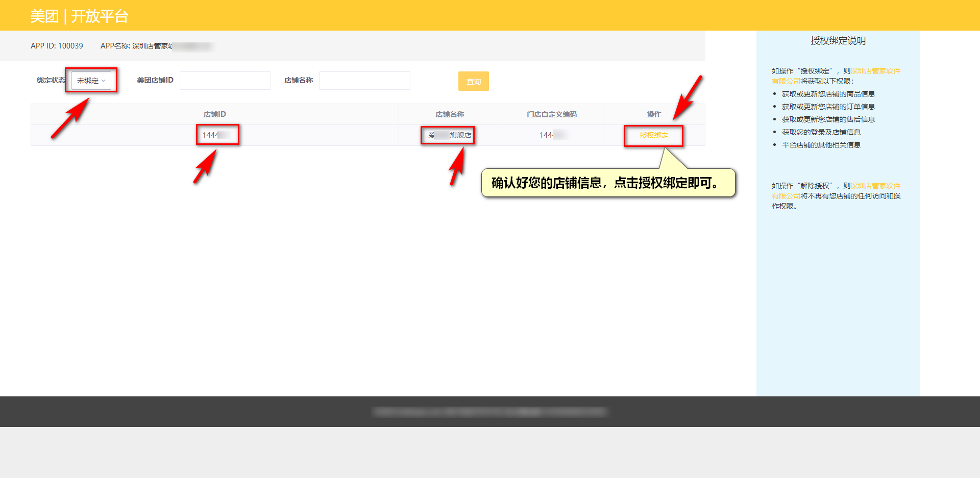Click the 美团店铺ID input field
The height and width of the screenshot is (478, 980).
225,81
